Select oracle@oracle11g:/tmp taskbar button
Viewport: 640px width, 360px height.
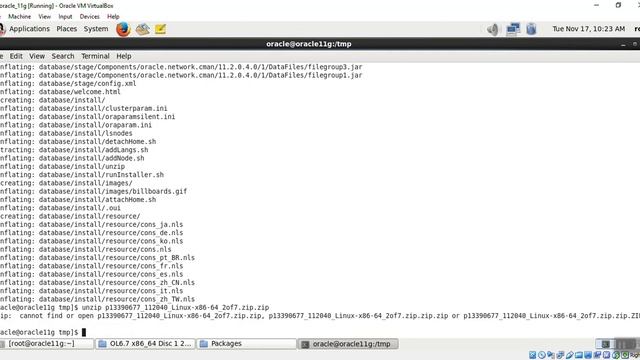point(347,344)
